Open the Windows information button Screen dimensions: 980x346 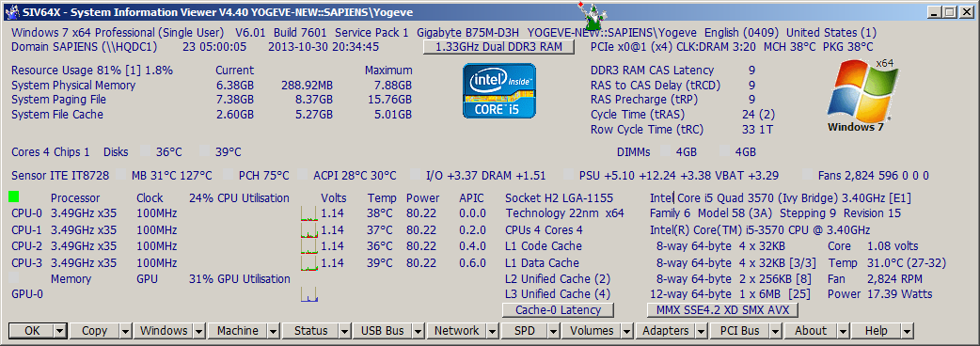(164, 331)
